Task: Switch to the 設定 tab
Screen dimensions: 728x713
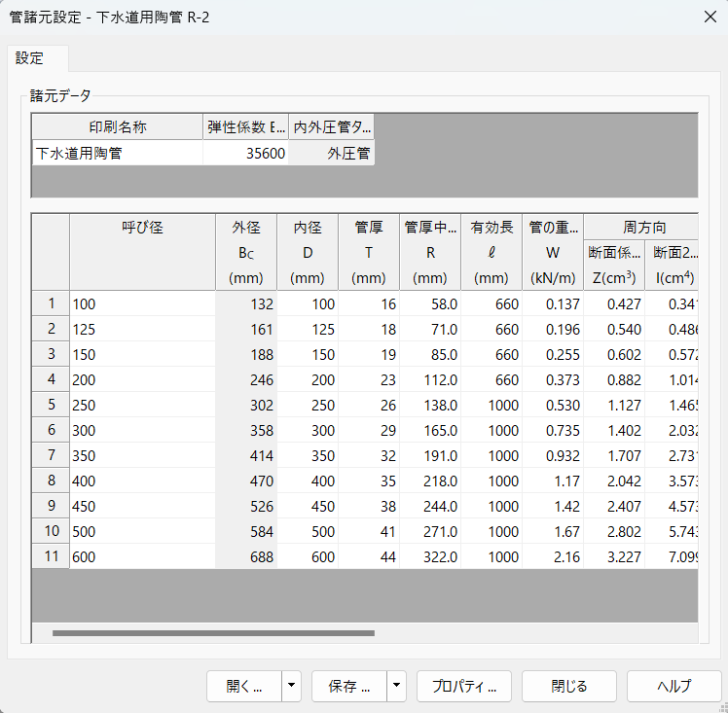Action: pyautogui.click(x=30, y=58)
